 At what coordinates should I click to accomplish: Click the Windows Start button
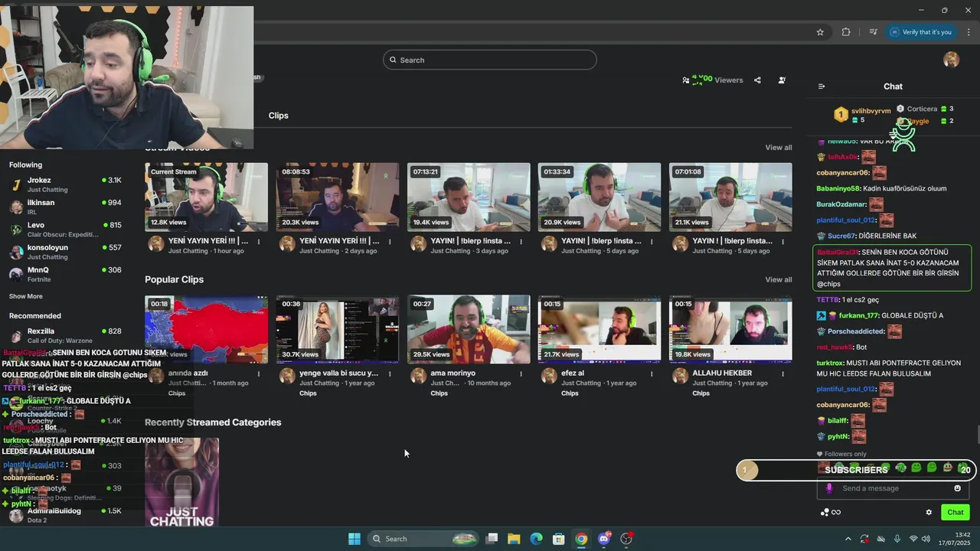click(x=354, y=539)
